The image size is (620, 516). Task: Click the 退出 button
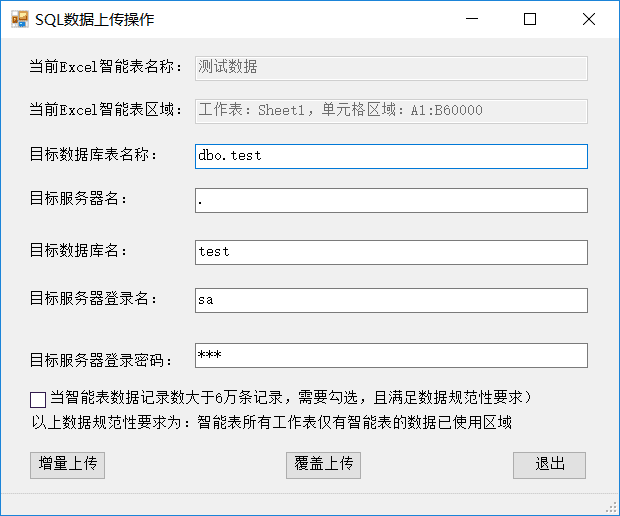(550, 465)
